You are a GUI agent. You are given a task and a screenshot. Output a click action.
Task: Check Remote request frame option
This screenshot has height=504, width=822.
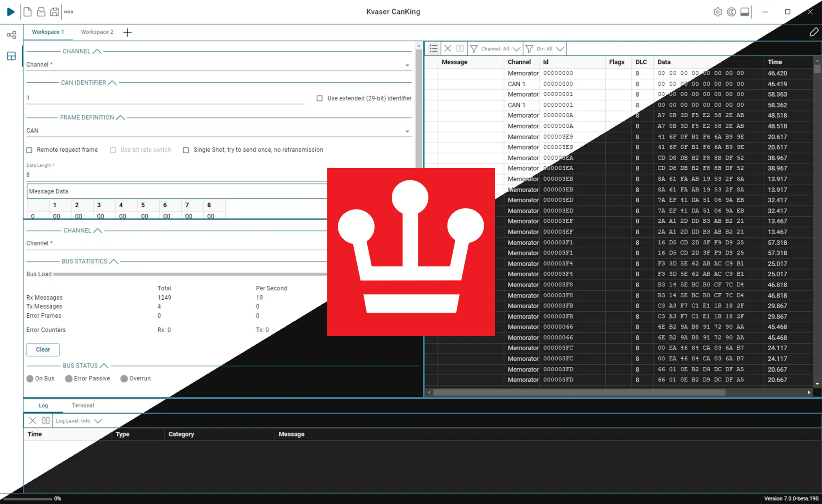[29, 150]
